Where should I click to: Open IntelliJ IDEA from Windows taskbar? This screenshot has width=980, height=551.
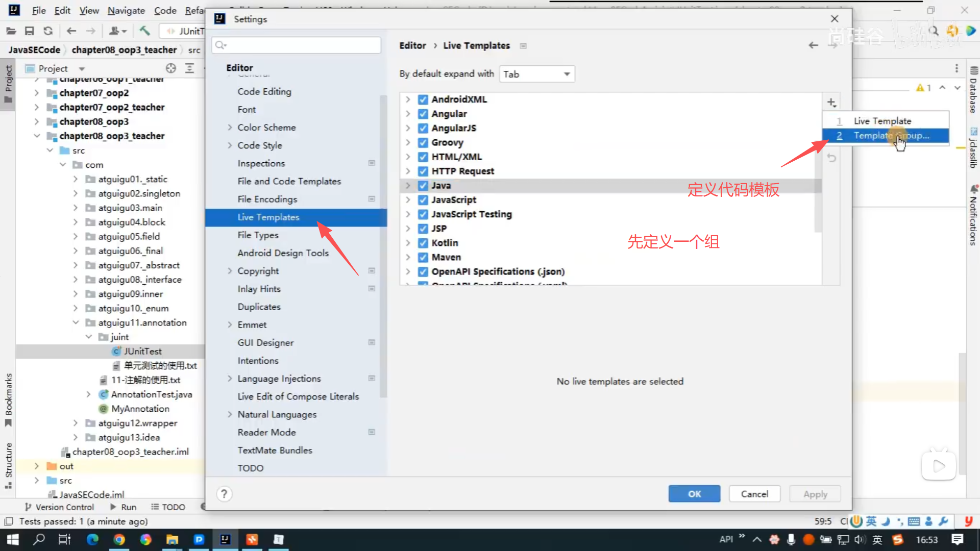click(x=225, y=539)
